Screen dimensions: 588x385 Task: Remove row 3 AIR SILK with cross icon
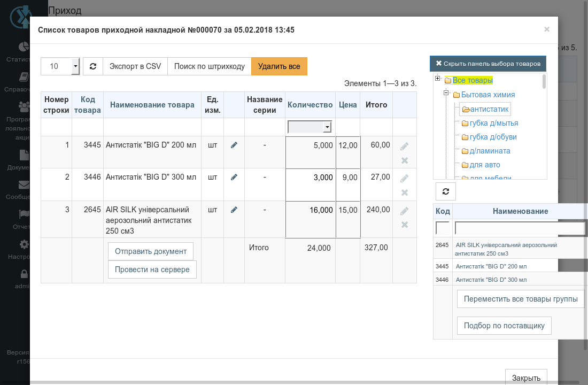point(405,225)
